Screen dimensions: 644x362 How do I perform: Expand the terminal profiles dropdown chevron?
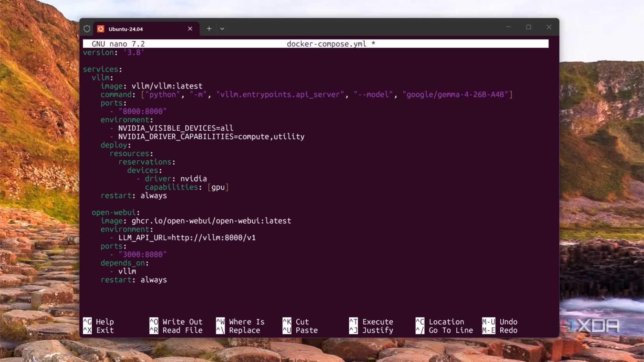point(222,28)
